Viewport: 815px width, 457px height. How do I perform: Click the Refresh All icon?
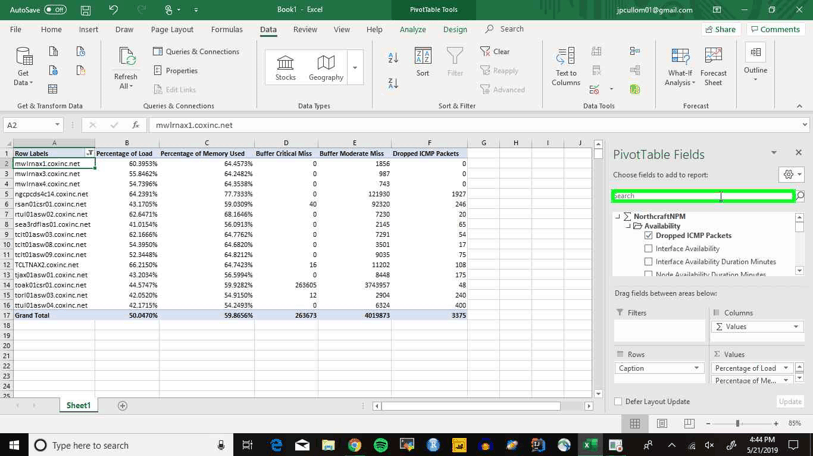[x=126, y=58]
